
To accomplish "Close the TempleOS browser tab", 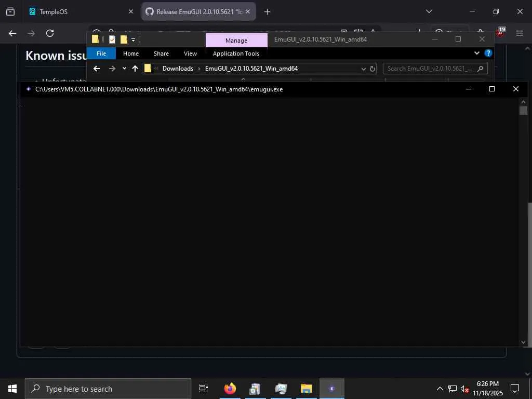I will (x=130, y=11).
